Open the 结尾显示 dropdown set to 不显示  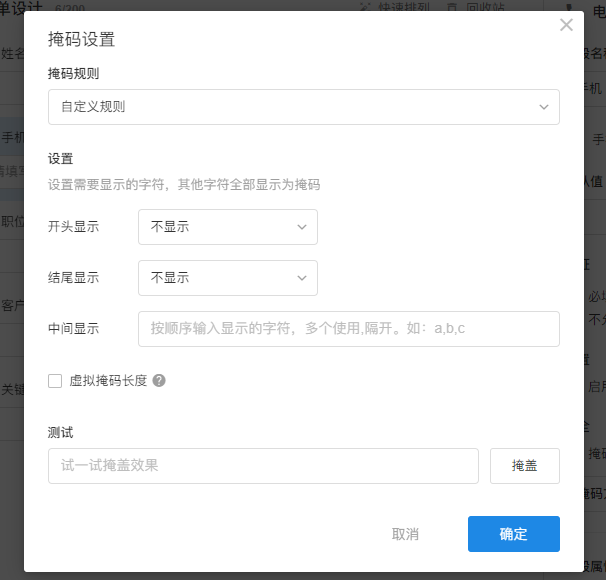228,278
